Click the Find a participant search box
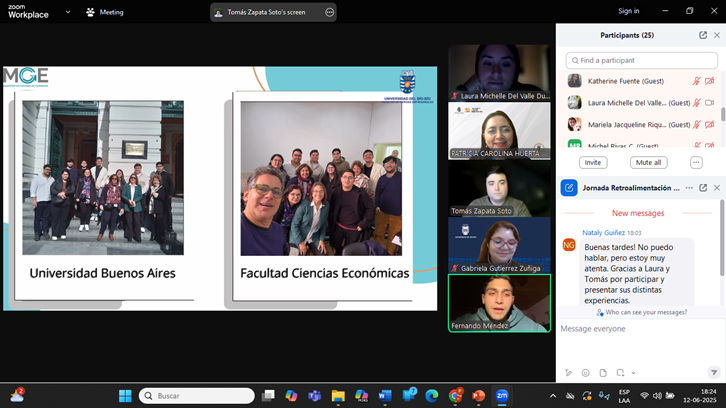 click(x=641, y=60)
